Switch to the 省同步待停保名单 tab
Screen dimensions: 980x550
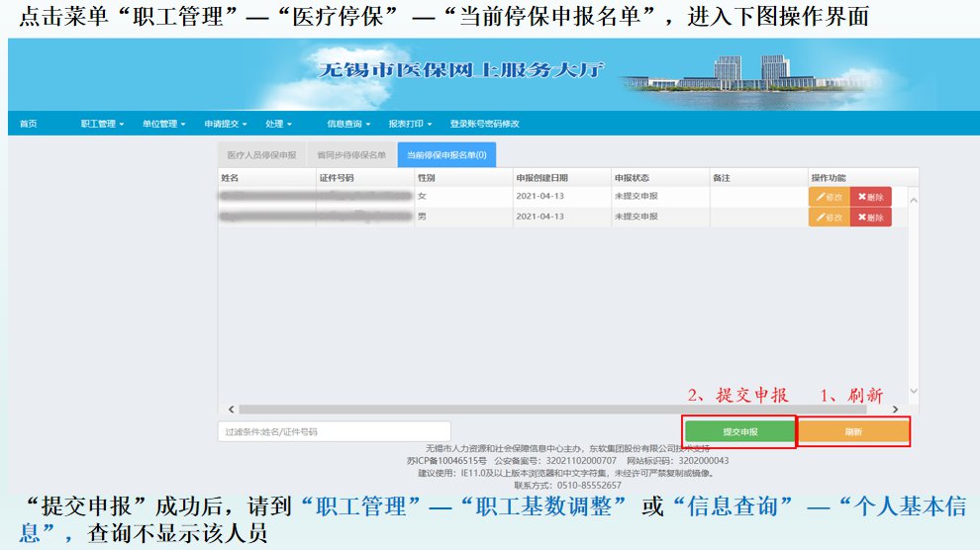coord(351,155)
